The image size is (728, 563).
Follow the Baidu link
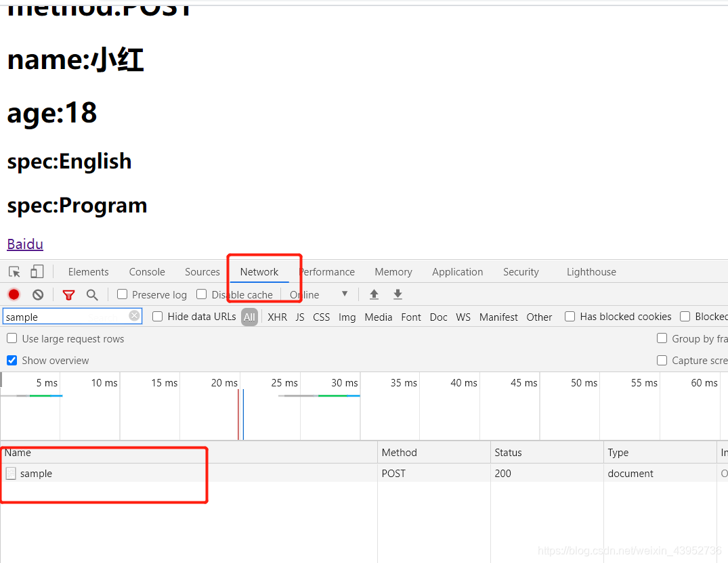(x=25, y=244)
